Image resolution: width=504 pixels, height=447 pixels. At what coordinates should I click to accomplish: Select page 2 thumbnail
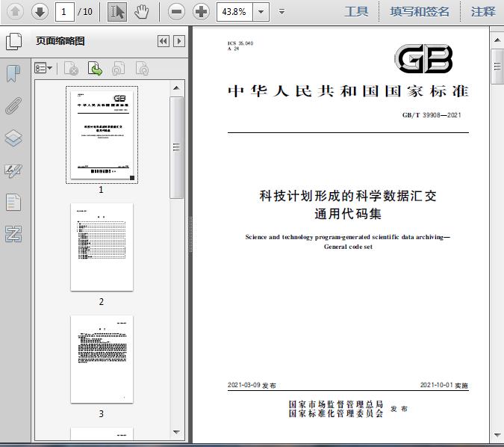pyautogui.click(x=102, y=247)
